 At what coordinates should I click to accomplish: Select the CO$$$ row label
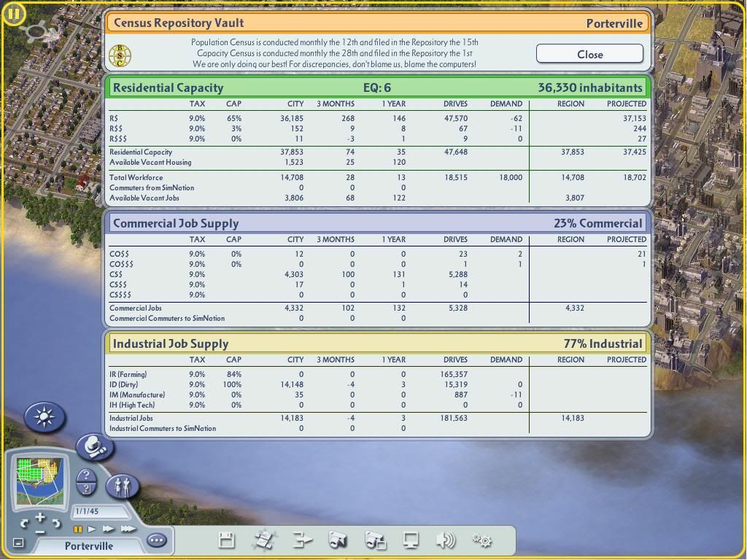(x=122, y=264)
